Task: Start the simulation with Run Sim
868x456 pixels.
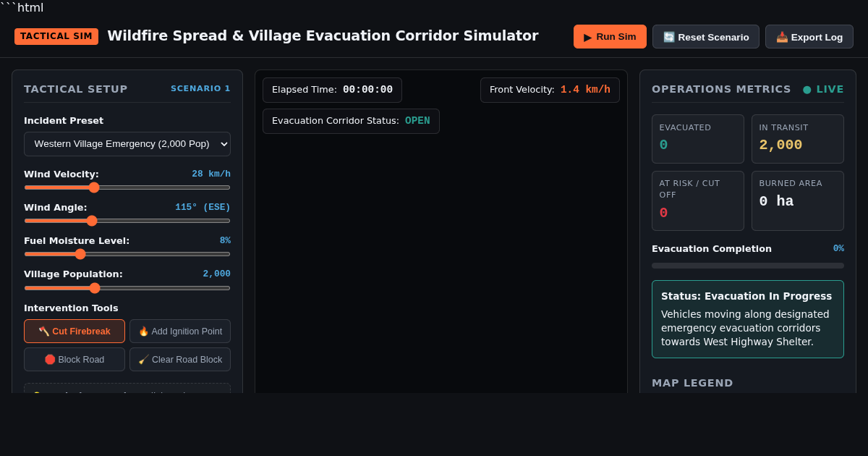Action: coord(610,37)
